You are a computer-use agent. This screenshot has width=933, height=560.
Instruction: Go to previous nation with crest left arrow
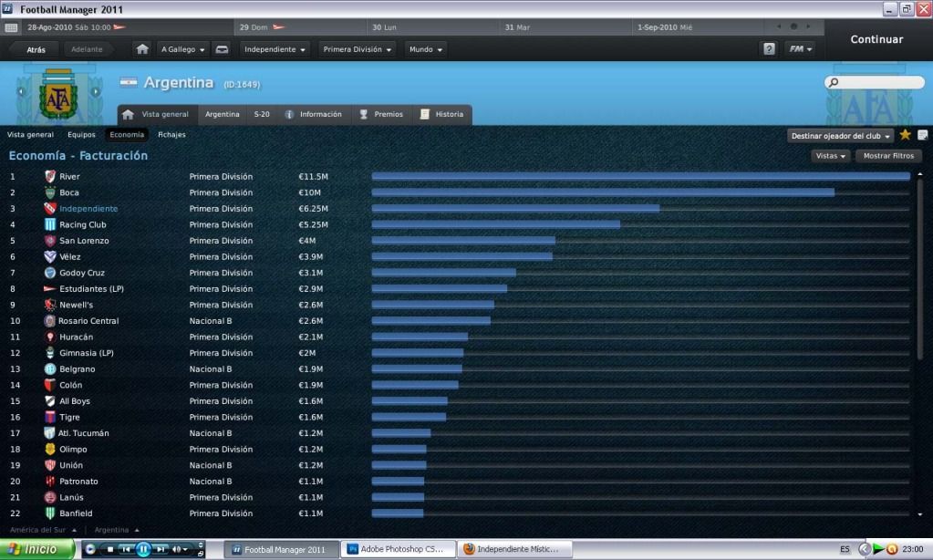[x=21, y=91]
